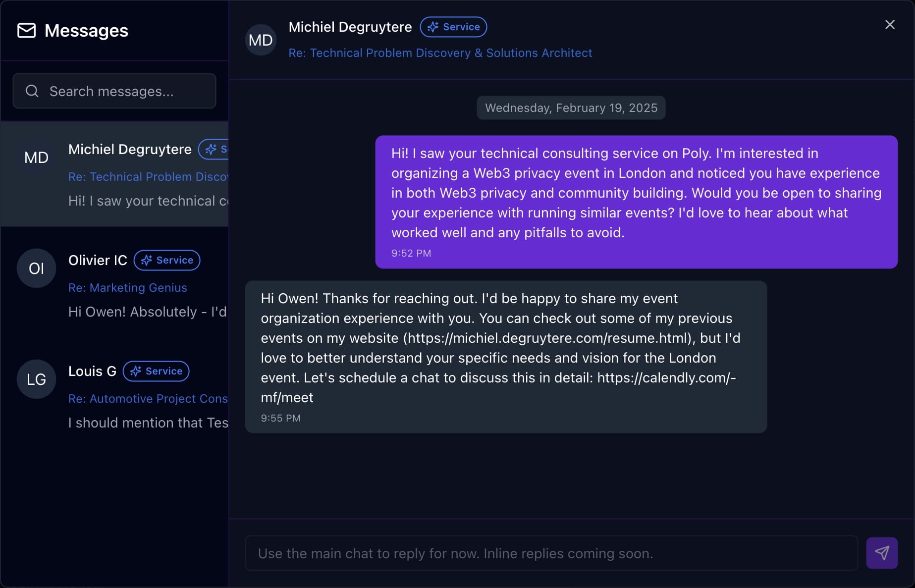The width and height of the screenshot is (915, 588).
Task: Click the purple outgoing message bubble
Action: [x=637, y=202]
